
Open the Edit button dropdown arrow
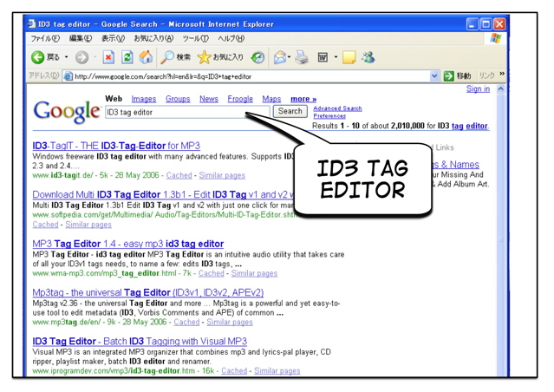336,57
